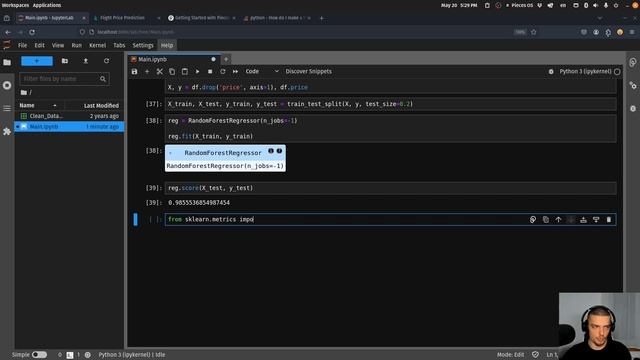Open the date and time panel clock
The height and width of the screenshot is (360, 640).
click(459, 5)
